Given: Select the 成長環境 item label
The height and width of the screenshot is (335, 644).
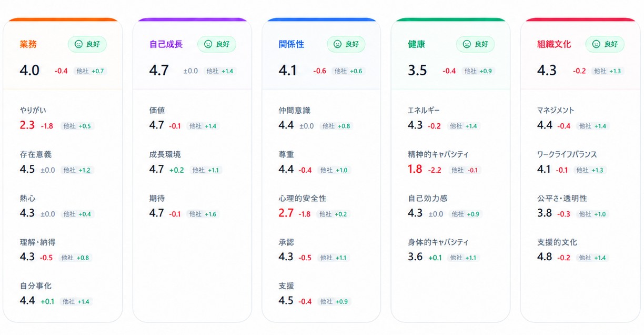Looking at the screenshot, I should pos(165,154).
